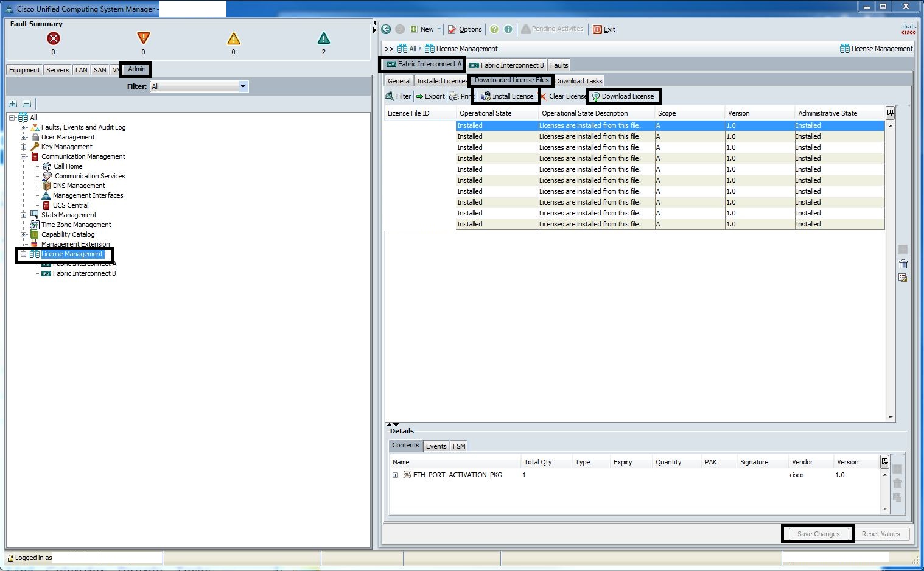Open the Filter dropdown set to All

pos(243,86)
